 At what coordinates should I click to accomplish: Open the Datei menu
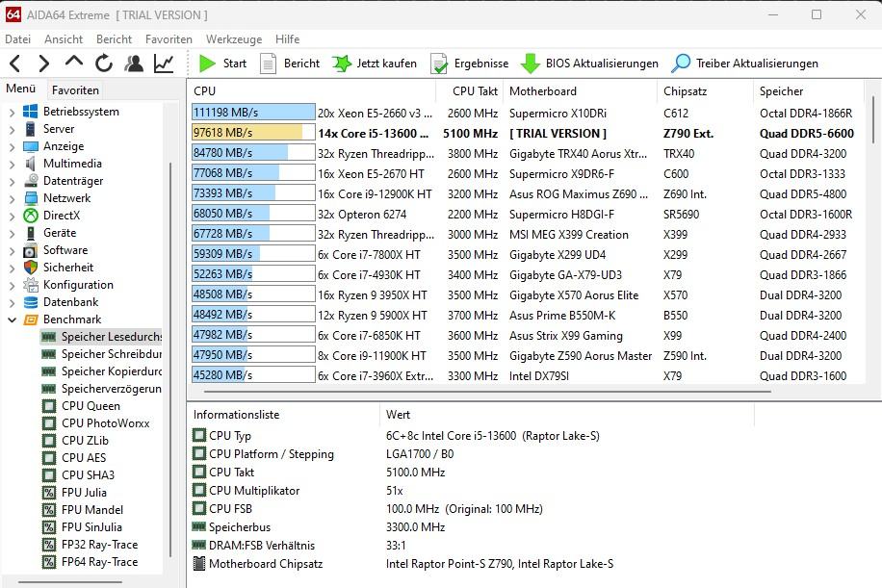coord(18,39)
